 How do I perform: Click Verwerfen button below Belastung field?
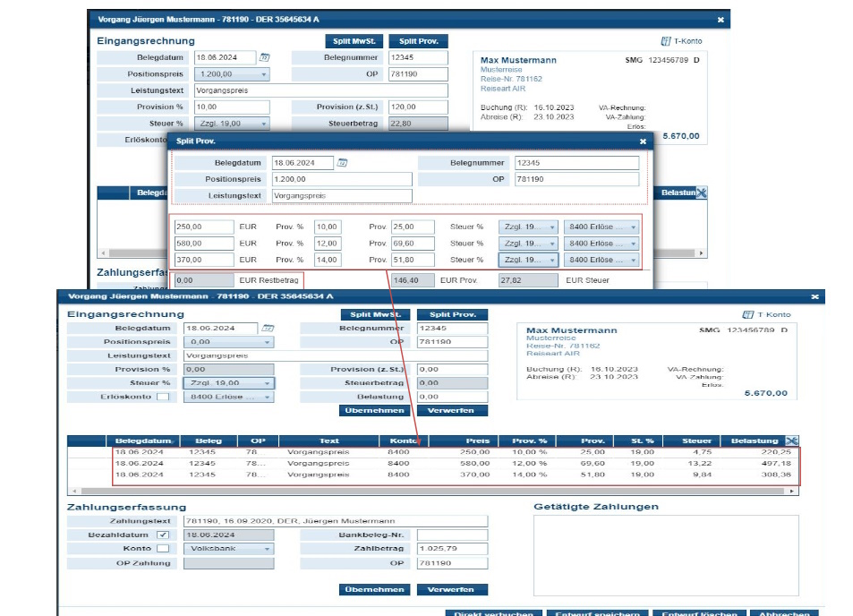coord(451,410)
